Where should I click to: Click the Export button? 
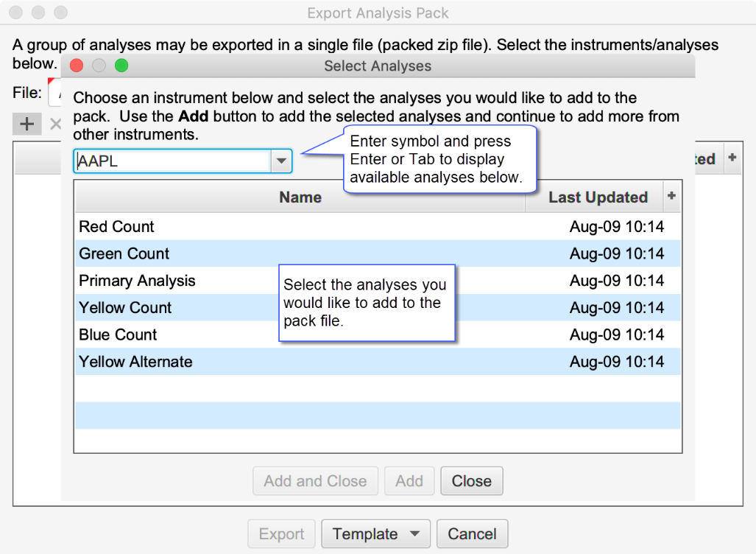pyautogui.click(x=281, y=534)
